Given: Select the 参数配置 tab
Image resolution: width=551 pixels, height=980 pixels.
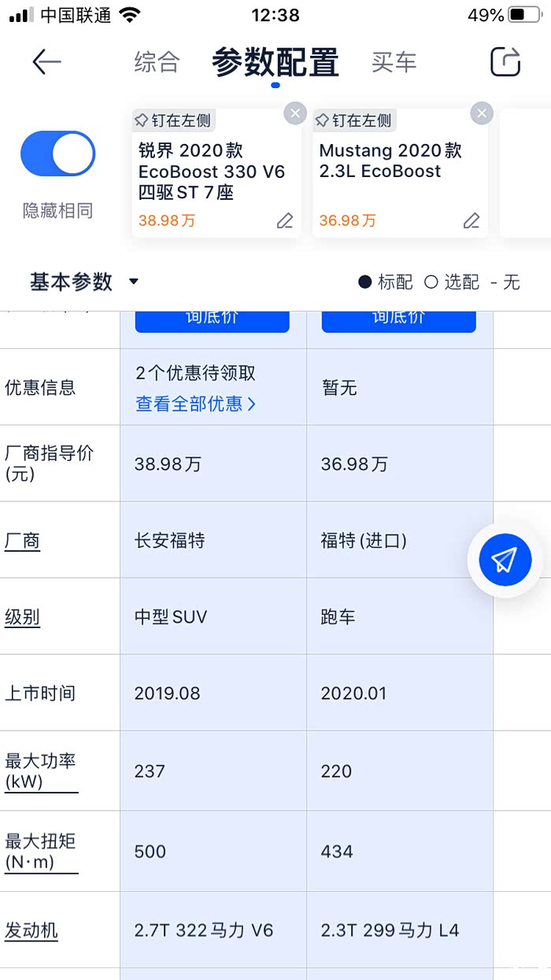Looking at the screenshot, I should coord(275,63).
